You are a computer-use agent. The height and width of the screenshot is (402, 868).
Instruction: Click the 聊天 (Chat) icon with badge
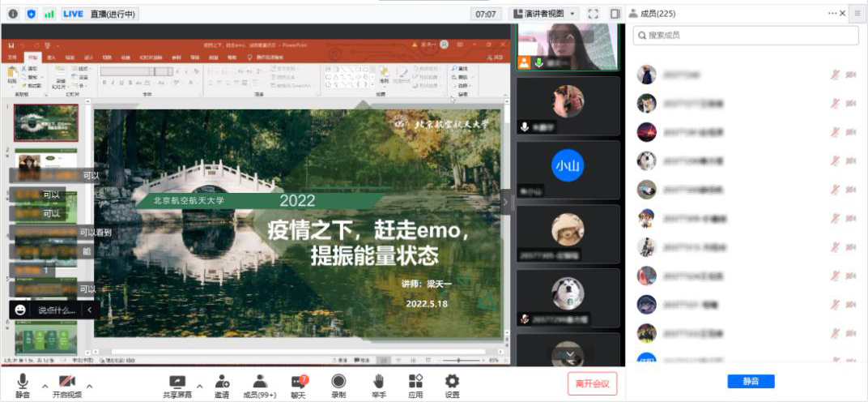point(299,382)
